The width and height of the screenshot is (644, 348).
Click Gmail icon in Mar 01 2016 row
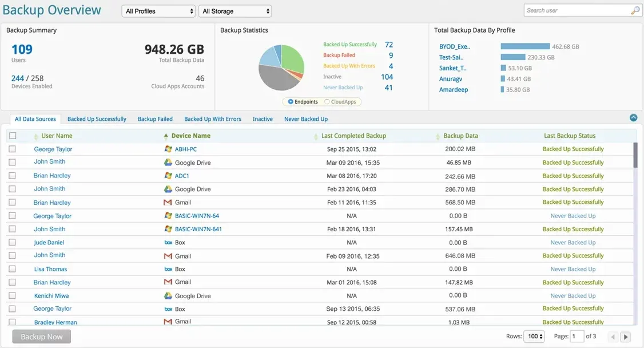tap(168, 282)
